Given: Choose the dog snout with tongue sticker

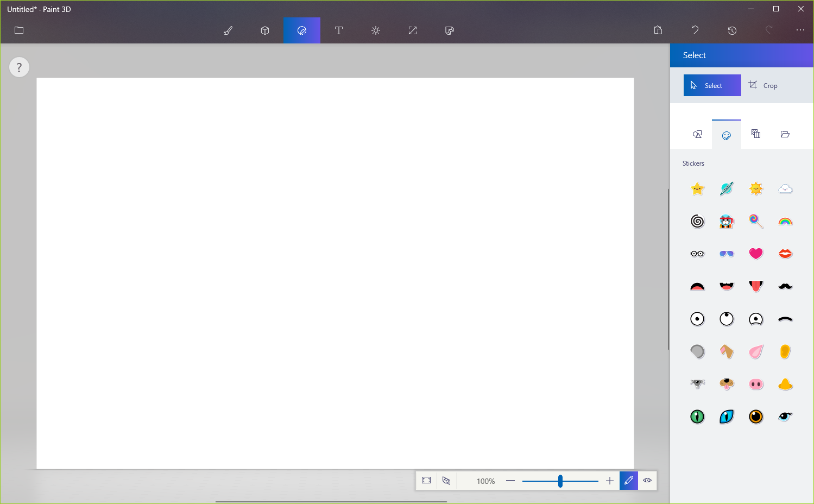Looking at the screenshot, I should click(727, 384).
